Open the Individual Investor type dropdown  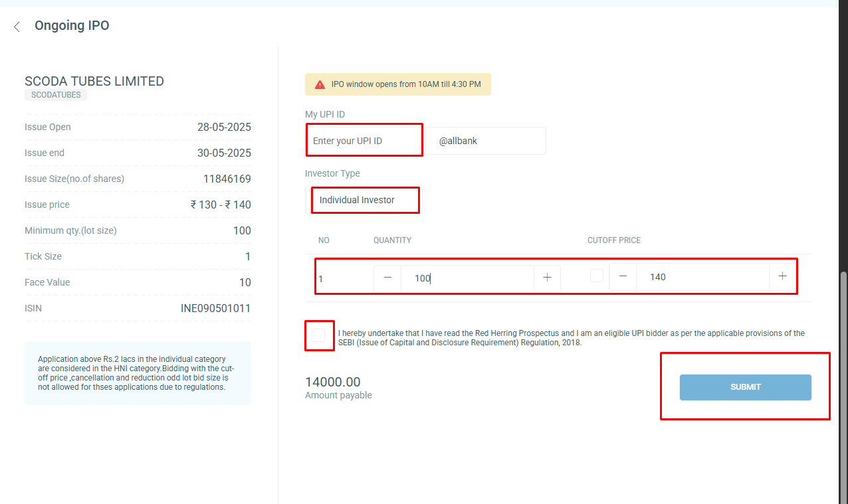(364, 200)
